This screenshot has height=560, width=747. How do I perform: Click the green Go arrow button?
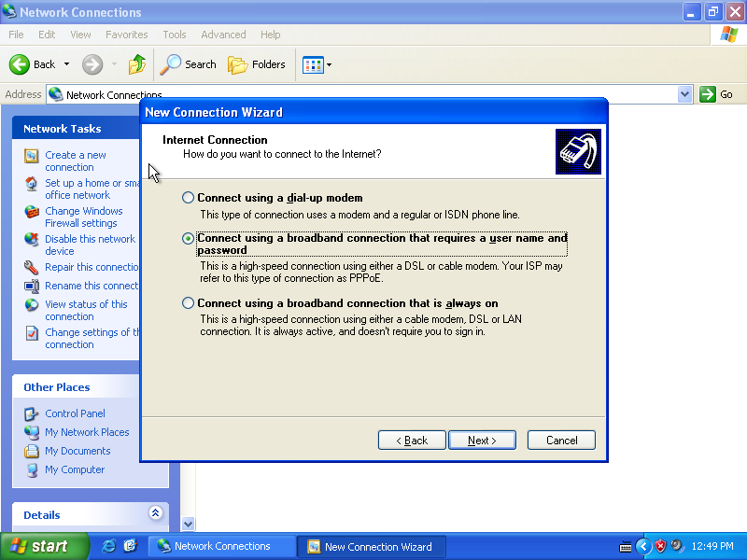708,94
